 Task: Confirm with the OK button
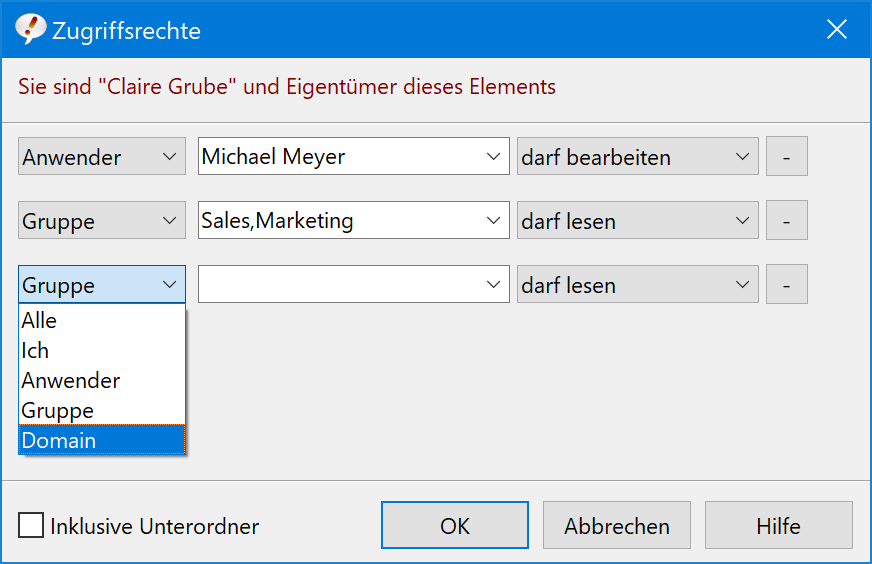click(x=455, y=525)
